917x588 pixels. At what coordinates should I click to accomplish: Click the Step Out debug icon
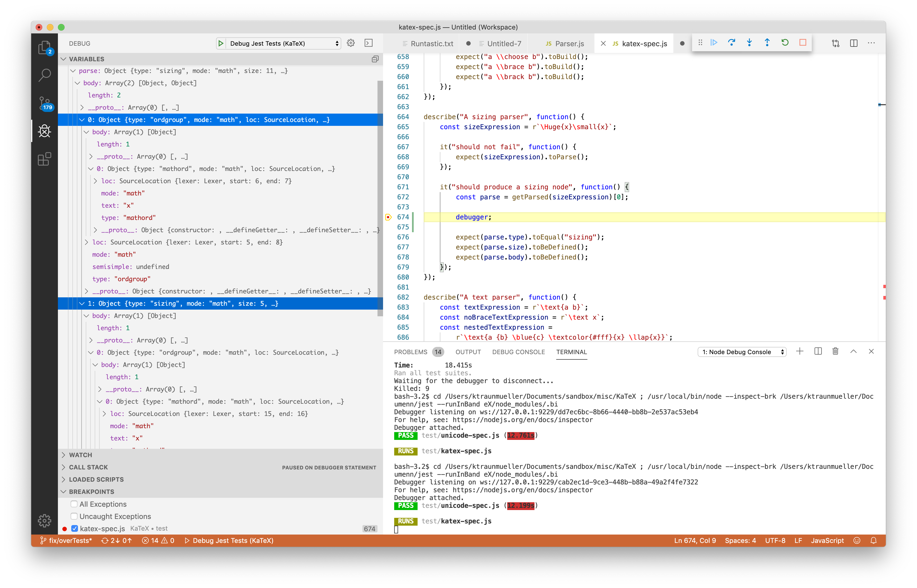[767, 43]
